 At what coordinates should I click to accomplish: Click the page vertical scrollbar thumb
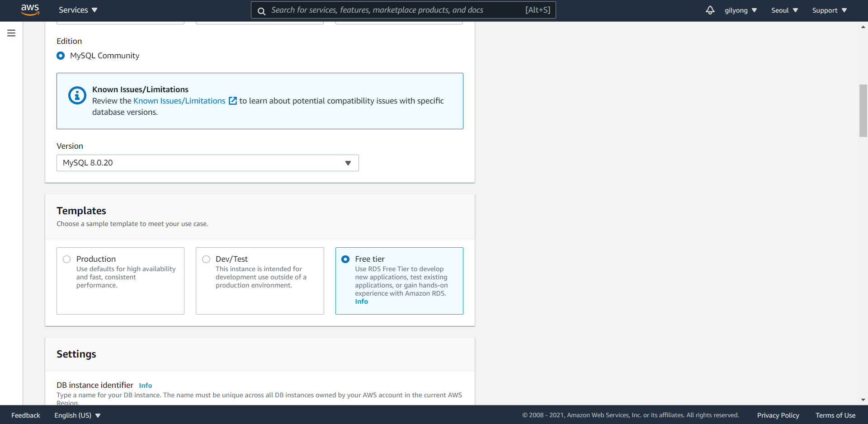point(863,111)
